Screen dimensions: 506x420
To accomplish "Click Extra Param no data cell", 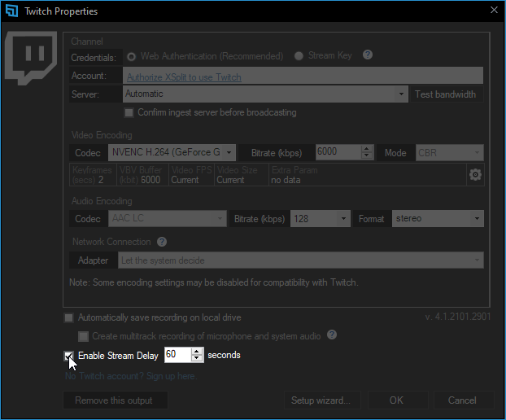I will click(368, 175).
